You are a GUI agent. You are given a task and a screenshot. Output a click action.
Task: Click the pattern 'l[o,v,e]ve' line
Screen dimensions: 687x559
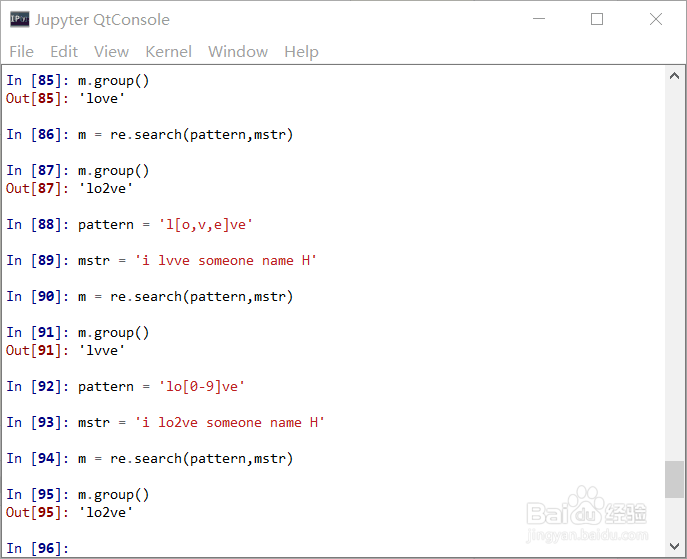(130, 225)
